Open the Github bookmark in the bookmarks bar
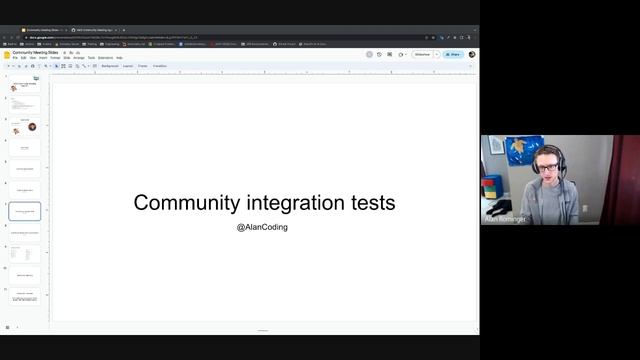This screenshot has width=640, height=360. point(284,44)
